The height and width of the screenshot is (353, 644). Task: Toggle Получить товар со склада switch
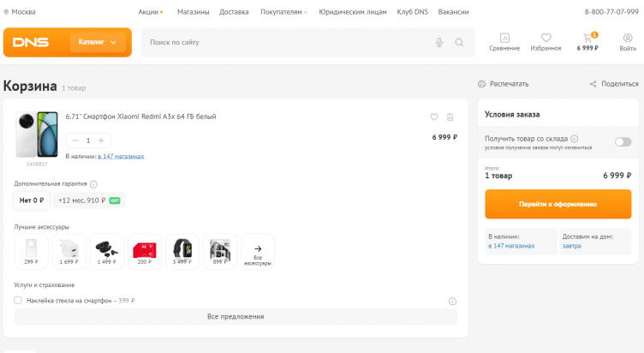click(623, 142)
